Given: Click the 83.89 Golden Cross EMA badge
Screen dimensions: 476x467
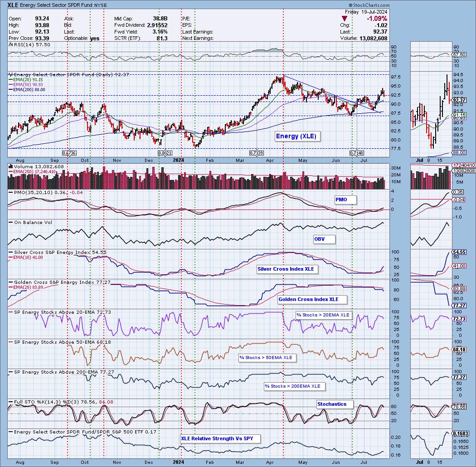Looking at the screenshot, I should 459,288.
